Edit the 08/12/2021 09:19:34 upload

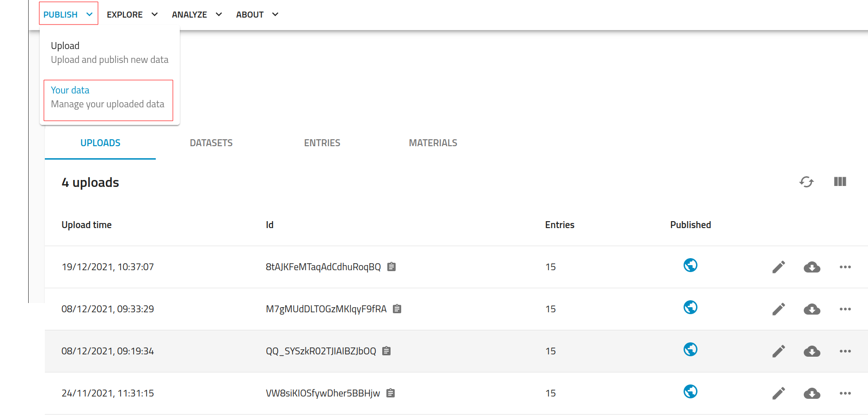(x=778, y=351)
